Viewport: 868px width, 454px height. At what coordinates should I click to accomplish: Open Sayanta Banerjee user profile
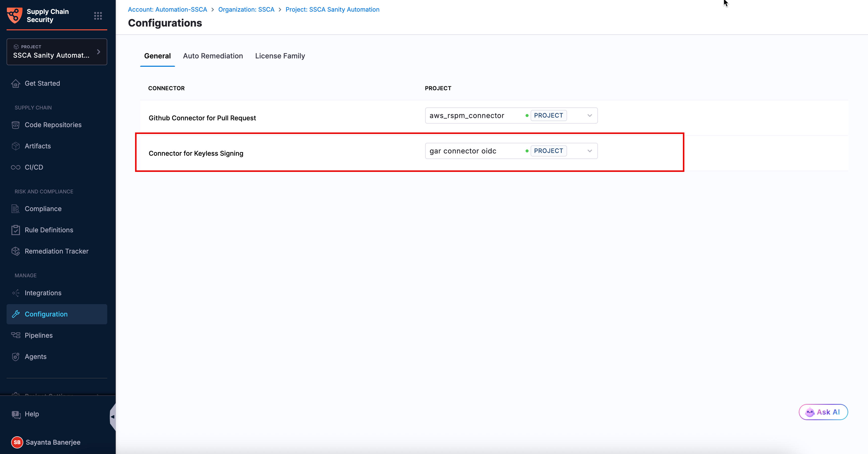pos(46,442)
